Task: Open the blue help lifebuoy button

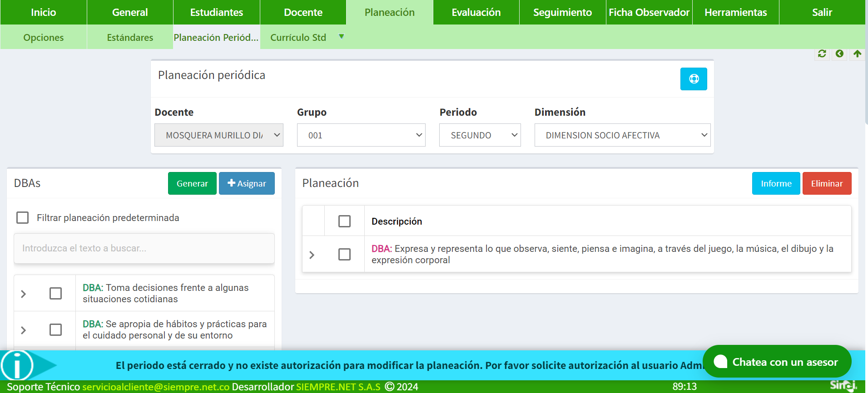Action: click(693, 79)
